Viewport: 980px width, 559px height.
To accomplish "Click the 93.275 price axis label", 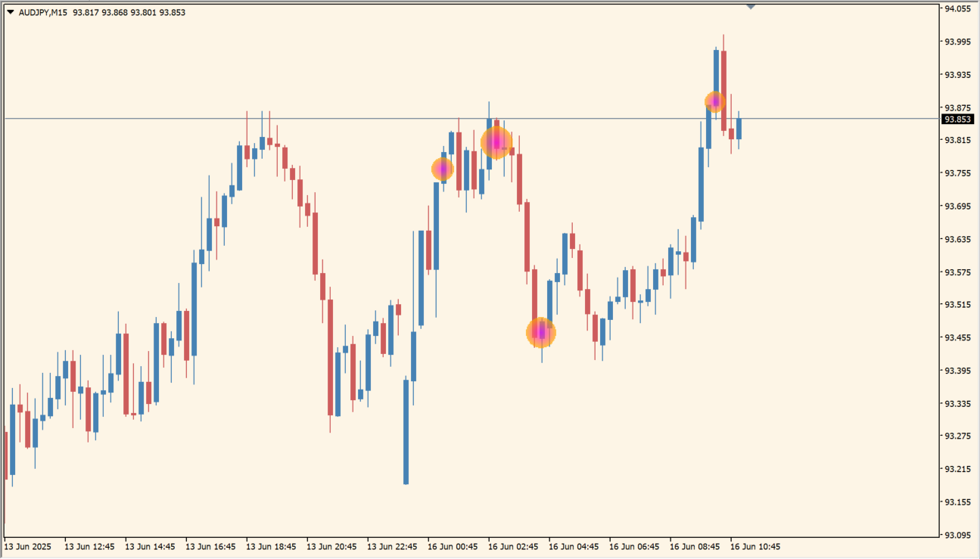I will [957, 436].
